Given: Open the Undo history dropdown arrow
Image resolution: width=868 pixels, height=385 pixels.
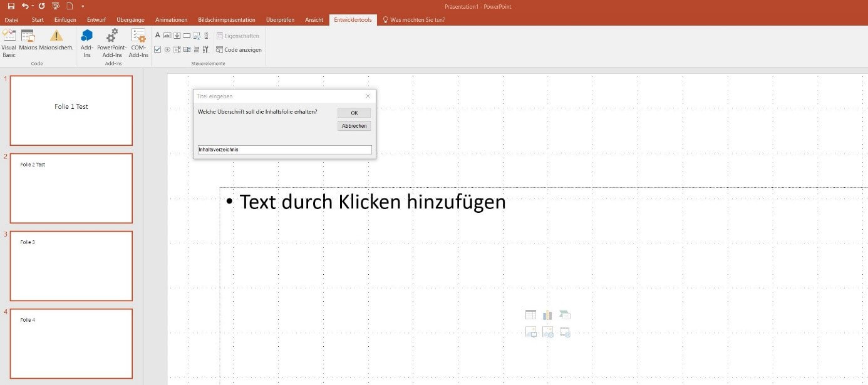Looking at the screenshot, I should tap(31, 6).
